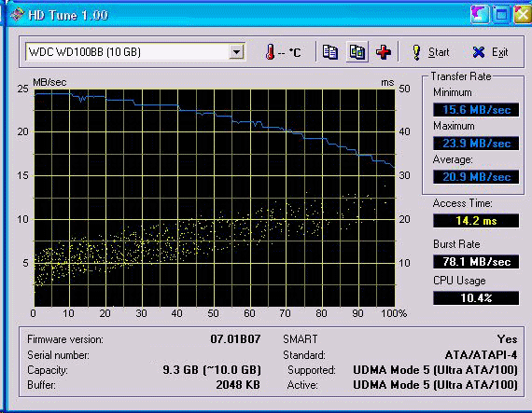
Task: Open drive health via red cross icon
Action: (384, 52)
